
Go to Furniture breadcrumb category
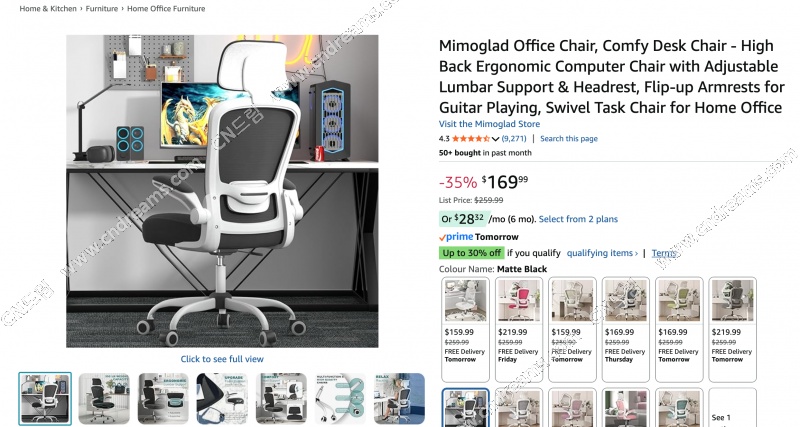[x=102, y=9]
